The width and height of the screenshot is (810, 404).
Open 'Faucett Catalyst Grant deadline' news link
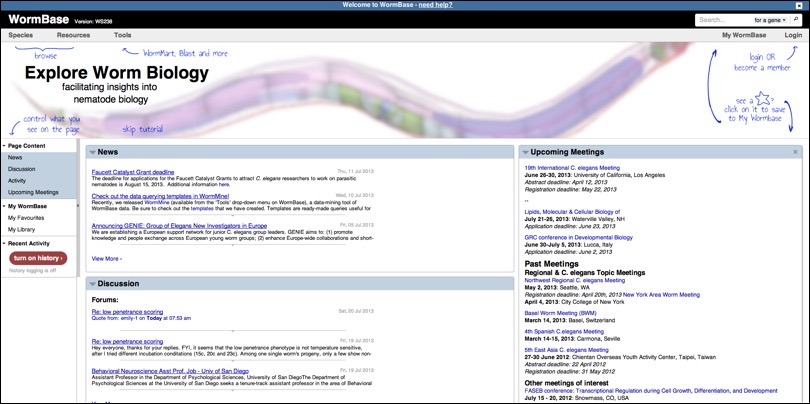(133, 172)
